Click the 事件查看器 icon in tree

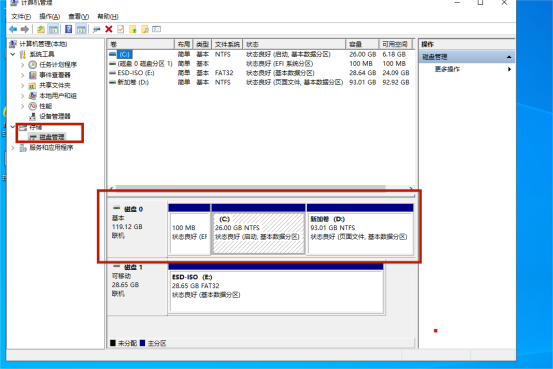32,75
